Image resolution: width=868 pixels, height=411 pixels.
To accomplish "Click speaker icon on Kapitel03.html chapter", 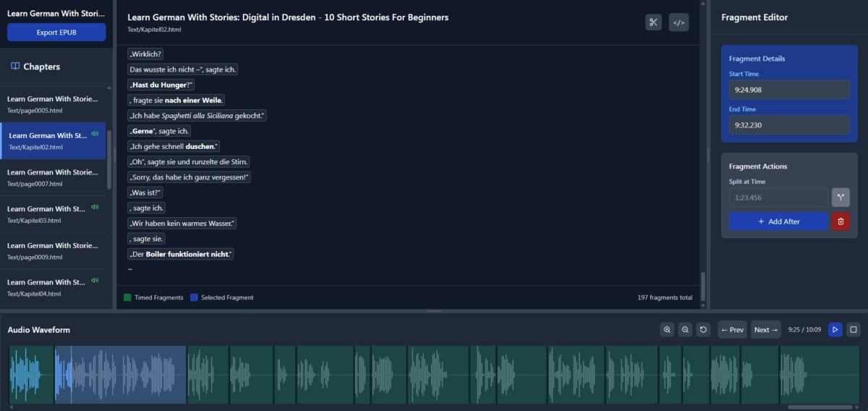I will [x=95, y=207].
